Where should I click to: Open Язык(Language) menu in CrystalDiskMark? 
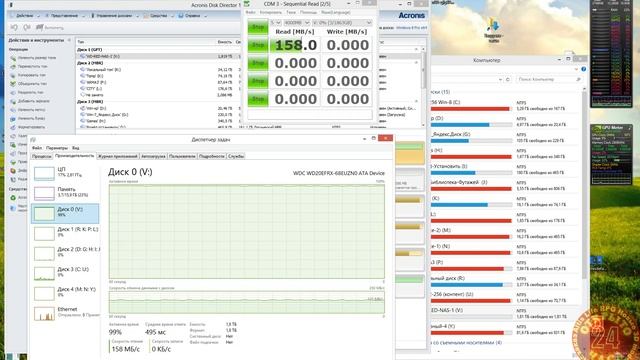coord(336,12)
